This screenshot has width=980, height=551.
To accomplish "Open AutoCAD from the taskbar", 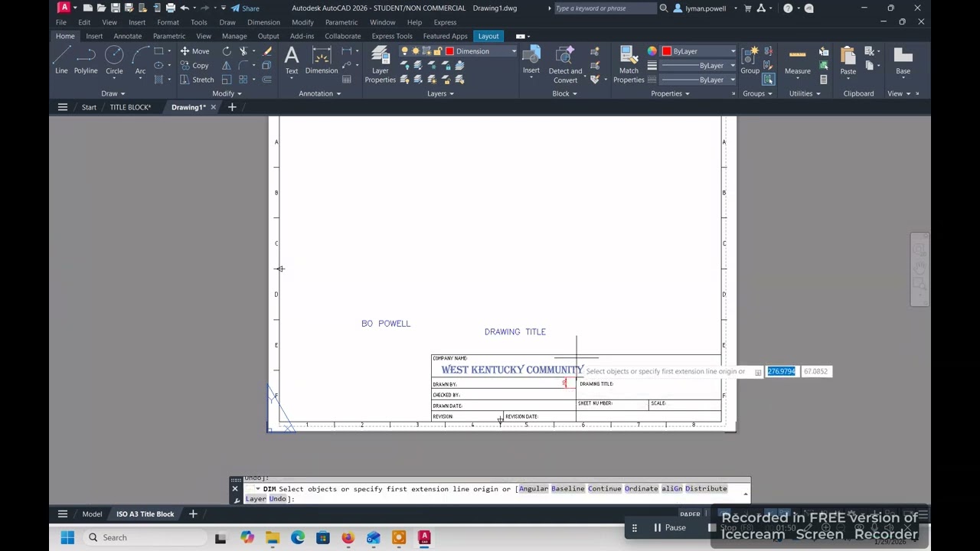I will coord(424,537).
